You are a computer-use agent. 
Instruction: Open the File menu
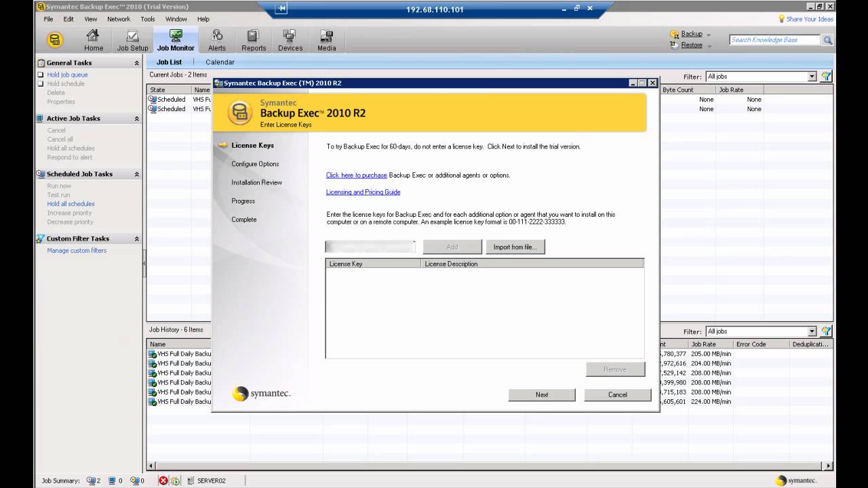pyautogui.click(x=49, y=19)
